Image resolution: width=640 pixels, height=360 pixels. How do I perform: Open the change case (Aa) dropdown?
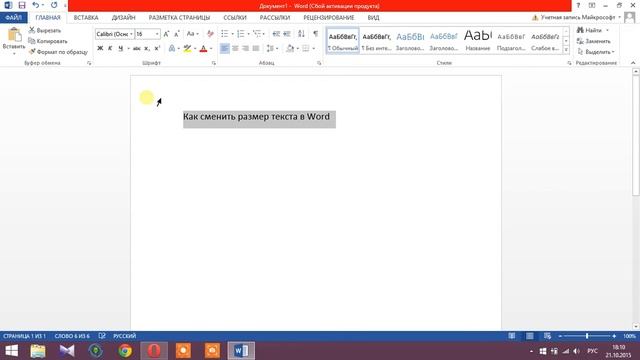tap(192, 34)
